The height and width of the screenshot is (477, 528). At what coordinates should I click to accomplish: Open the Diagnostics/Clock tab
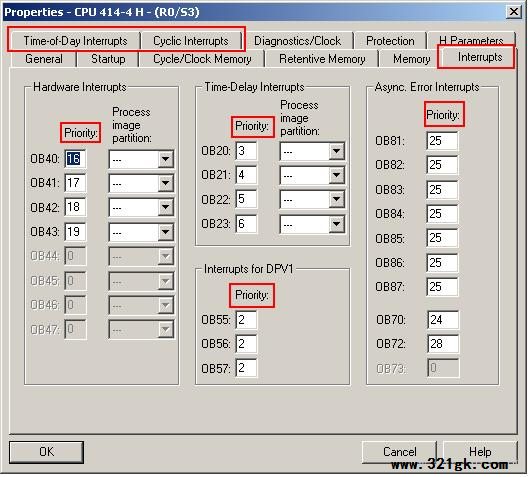(297, 41)
